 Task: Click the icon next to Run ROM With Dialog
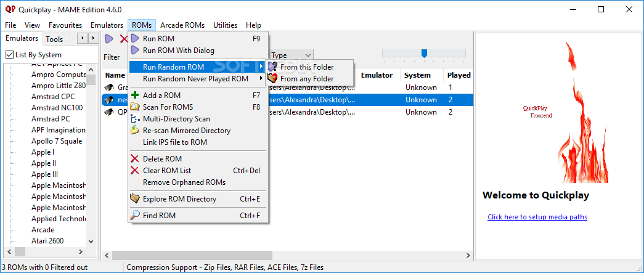coord(135,51)
